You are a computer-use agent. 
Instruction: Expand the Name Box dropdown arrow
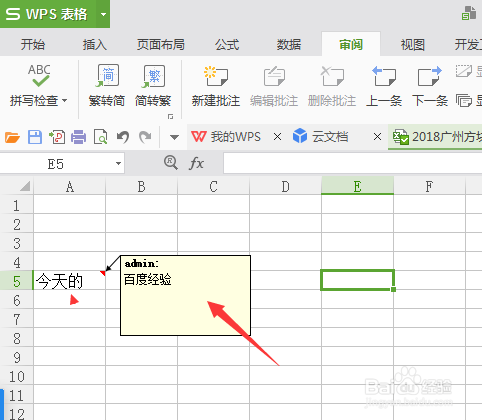click(118, 164)
